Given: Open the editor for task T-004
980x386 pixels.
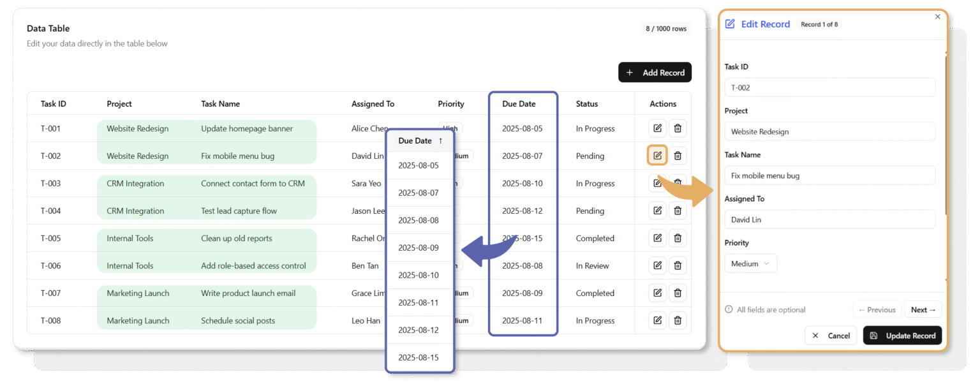Looking at the screenshot, I should (657, 211).
